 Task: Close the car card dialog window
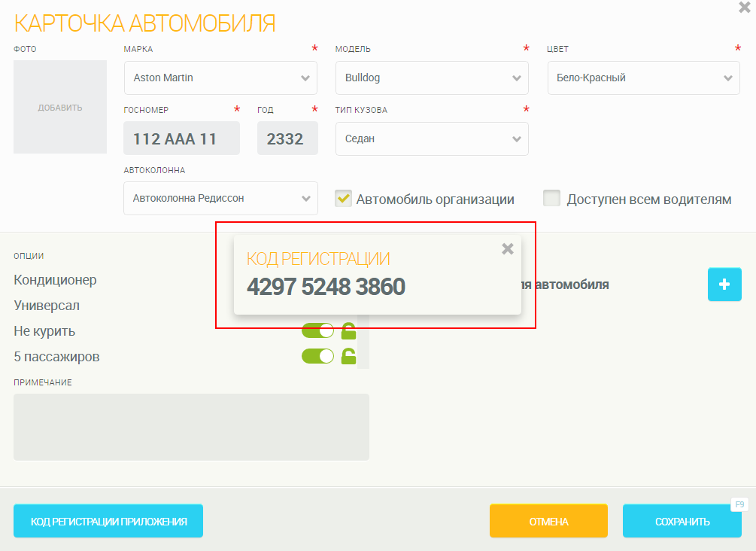(x=745, y=8)
